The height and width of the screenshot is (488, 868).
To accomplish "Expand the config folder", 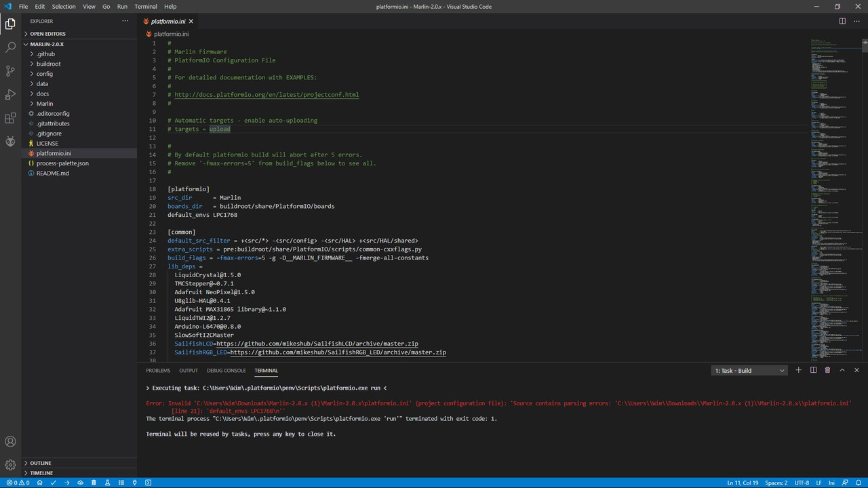I will (x=79, y=74).
